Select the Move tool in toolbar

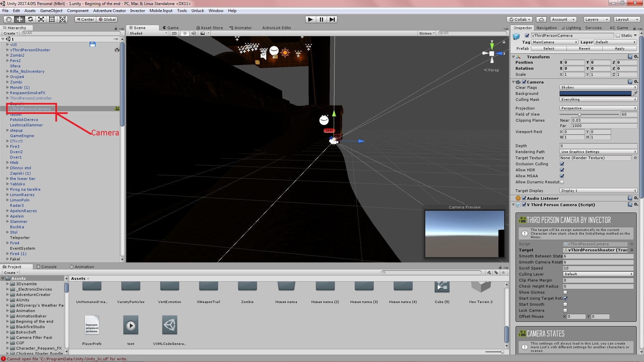coord(19,19)
